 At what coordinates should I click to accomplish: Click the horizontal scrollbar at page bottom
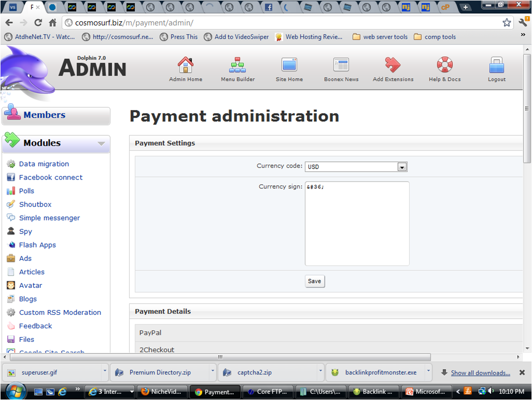(x=220, y=357)
